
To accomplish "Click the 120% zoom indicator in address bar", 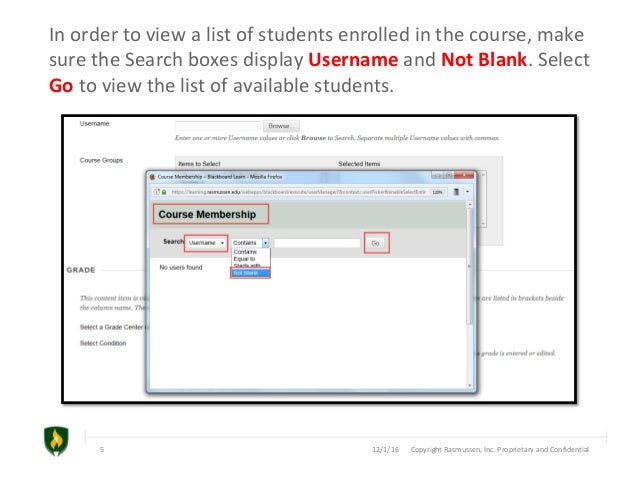I will [437, 192].
